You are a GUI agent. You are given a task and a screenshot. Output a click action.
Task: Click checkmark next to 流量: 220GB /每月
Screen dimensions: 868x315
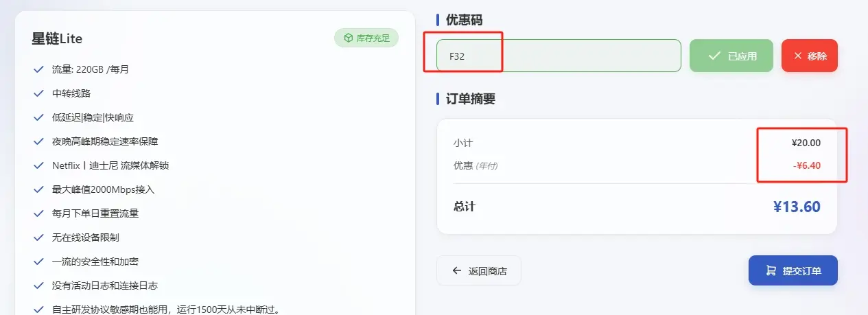(x=38, y=69)
